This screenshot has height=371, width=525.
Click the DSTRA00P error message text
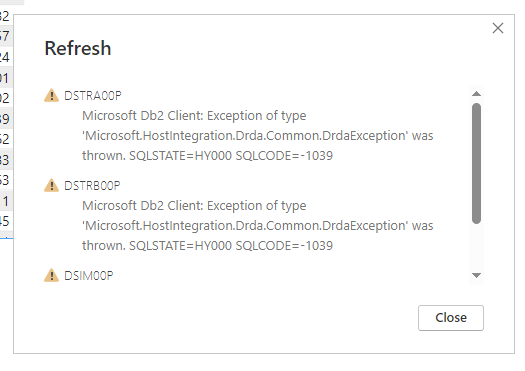point(257,136)
